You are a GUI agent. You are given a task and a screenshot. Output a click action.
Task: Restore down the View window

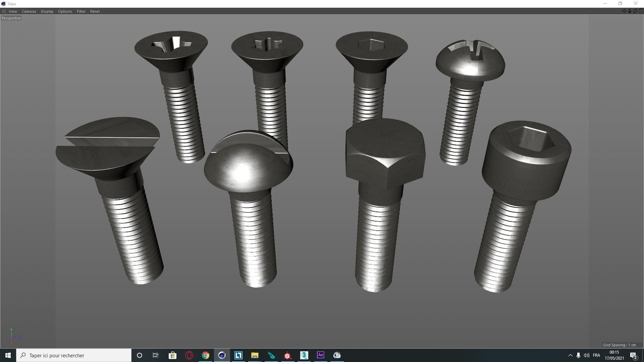pyautogui.click(x=620, y=4)
